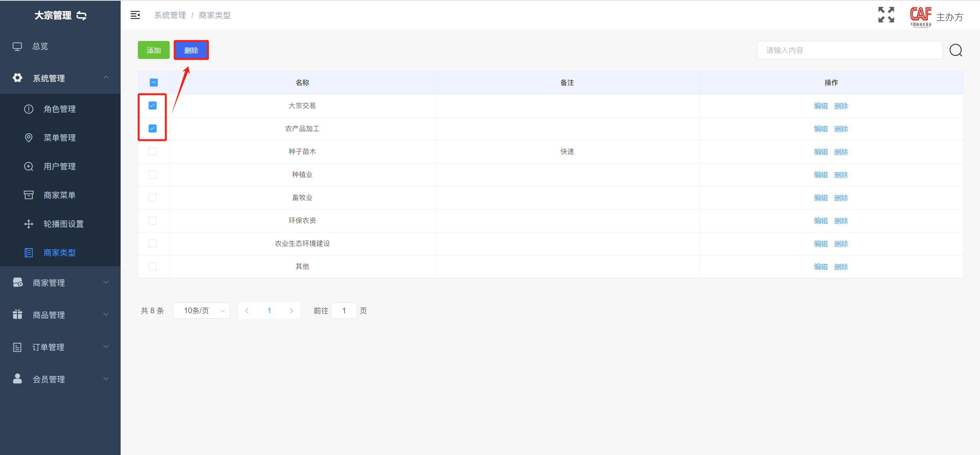Select page 1 in pagination
Viewport: 980px width, 455px height.
pyautogui.click(x=269, y=311)
